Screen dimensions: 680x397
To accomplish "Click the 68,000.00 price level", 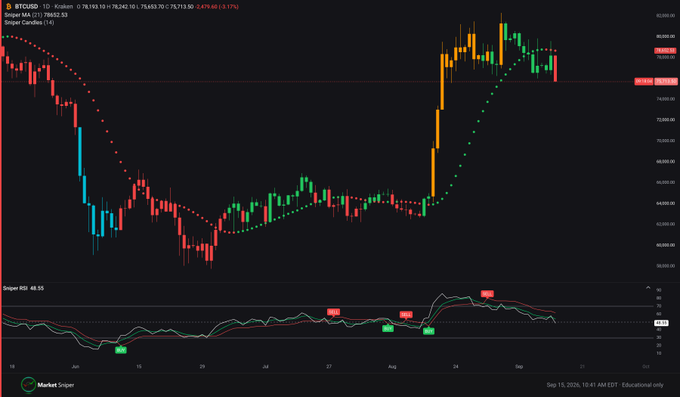I will point(665,161).
